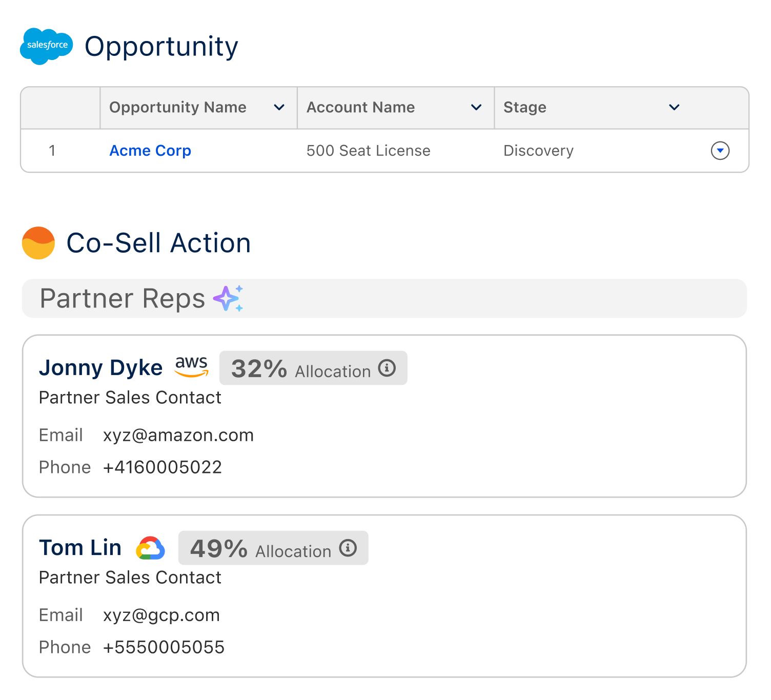
Task: Open the Acme Corp opportunity link
Action: pyautogui.click(x=150, y=151)
